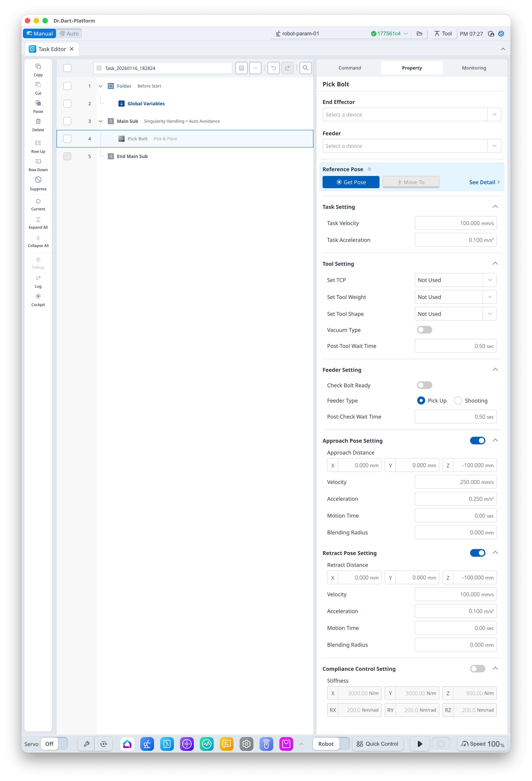This screenshot has height=781, width=532.
Task: Disable the Approach Pose Setting toggle
Action: [477, 440]
